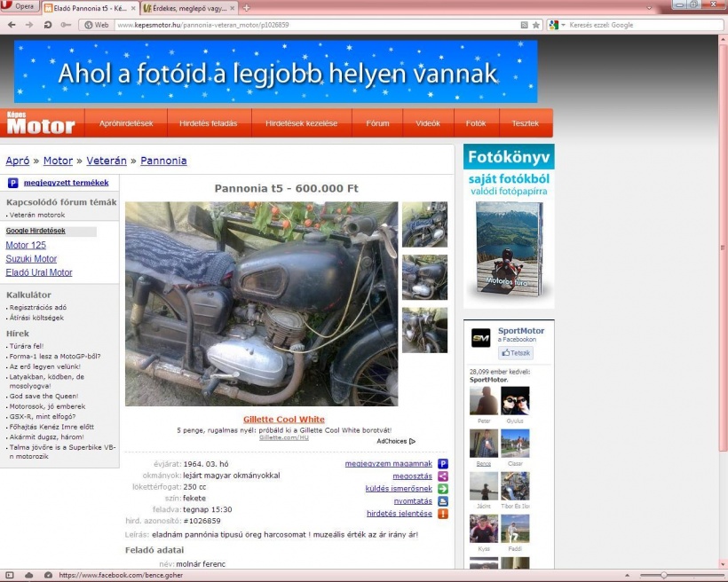This screenshot has height=582, width=728.
Task: Click the orange exclamation report-ad icon
Action: 443,514
